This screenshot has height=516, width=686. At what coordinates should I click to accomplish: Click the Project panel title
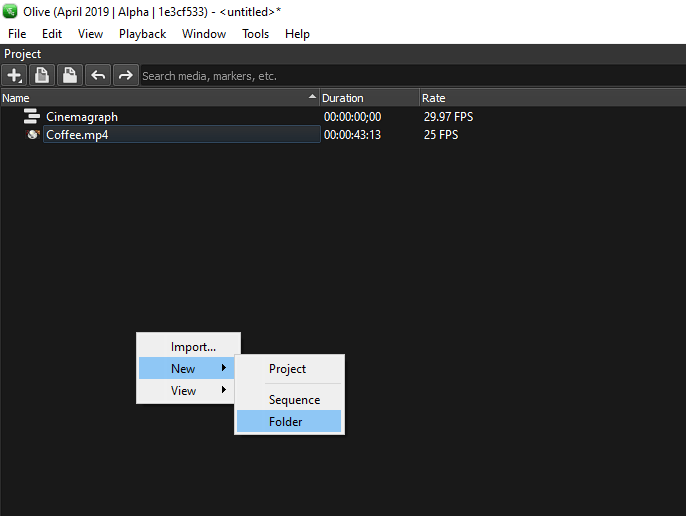tap(22, 54)
